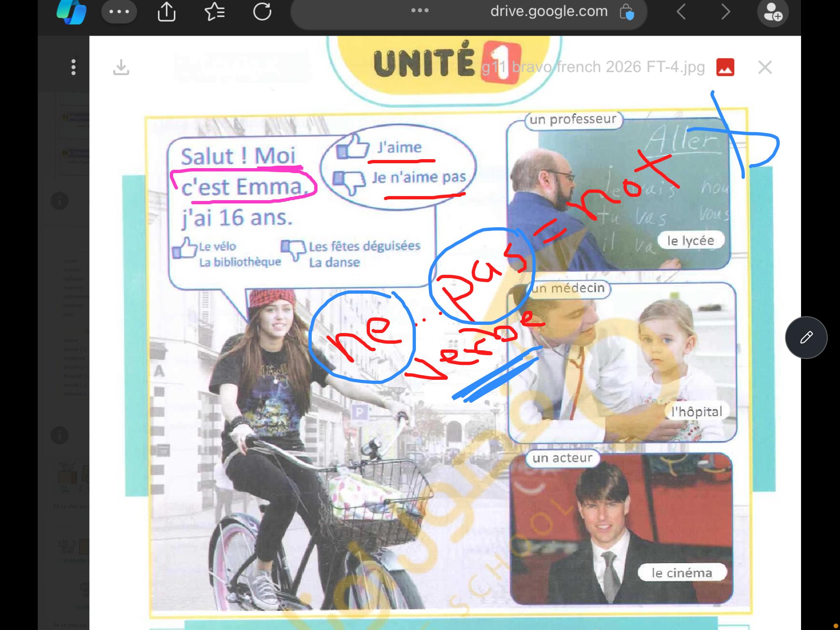Screen dimensions: 840x630
Task: Click the tracking prevention lock shield icon
Action: (x=627, y=12)
